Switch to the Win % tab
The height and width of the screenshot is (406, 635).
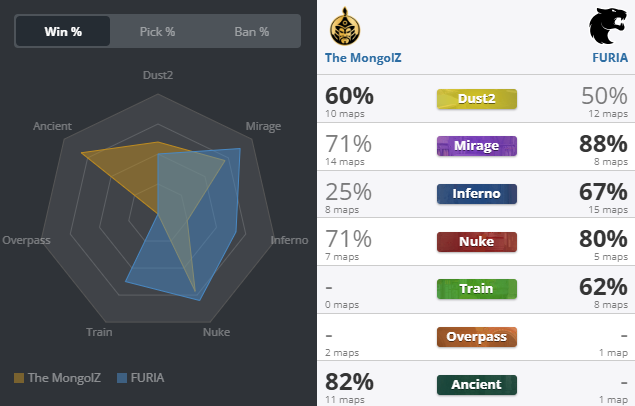(x=63, y=31)
